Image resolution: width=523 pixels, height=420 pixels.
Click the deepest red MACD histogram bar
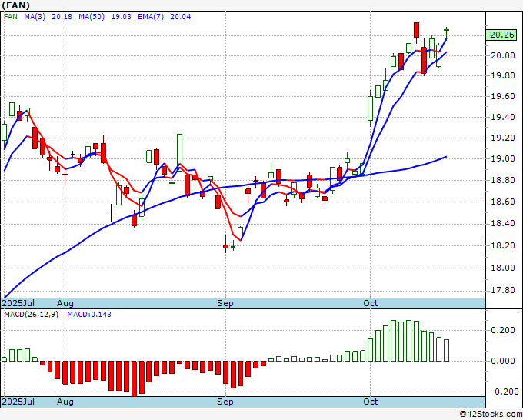point(135,378)
